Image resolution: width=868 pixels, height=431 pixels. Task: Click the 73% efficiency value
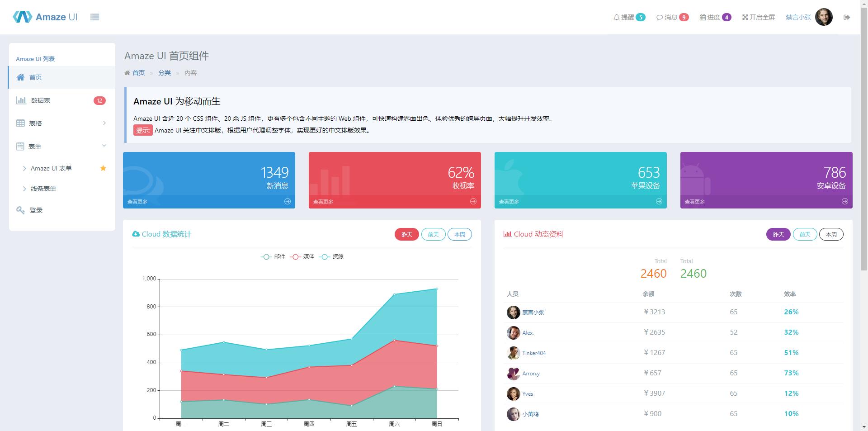pyautogui.click(x=791, y=373)
